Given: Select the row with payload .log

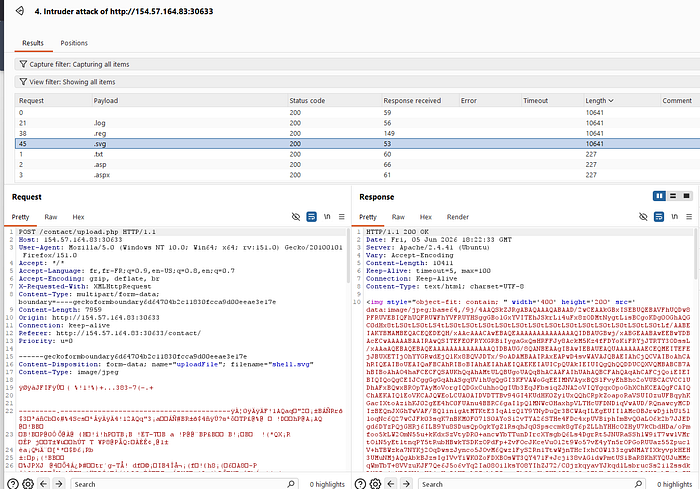Looking at the screenshot, I should coord(357,123).
